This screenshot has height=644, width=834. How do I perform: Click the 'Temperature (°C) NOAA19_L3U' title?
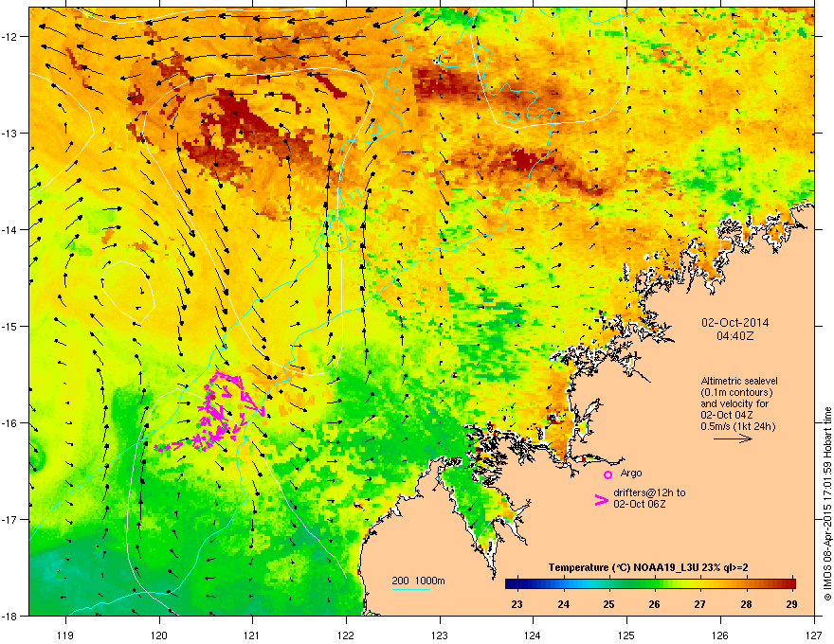click(623, 567)
